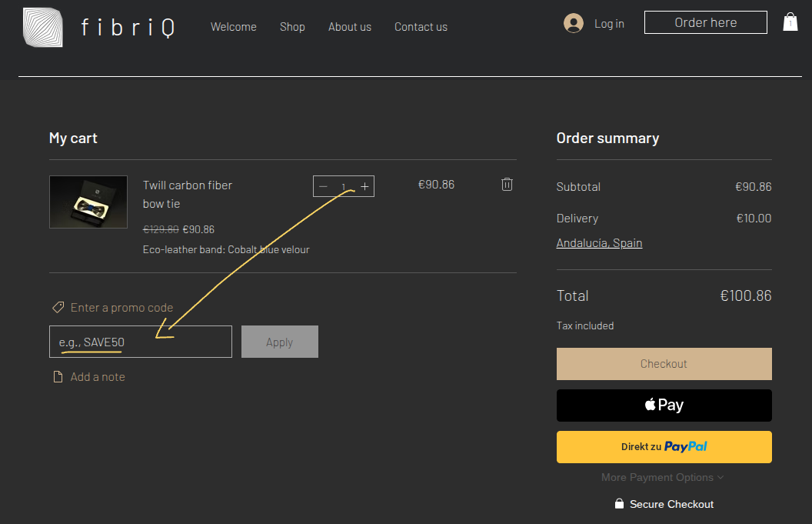Open the Welcome menu item

coord(234,27)
